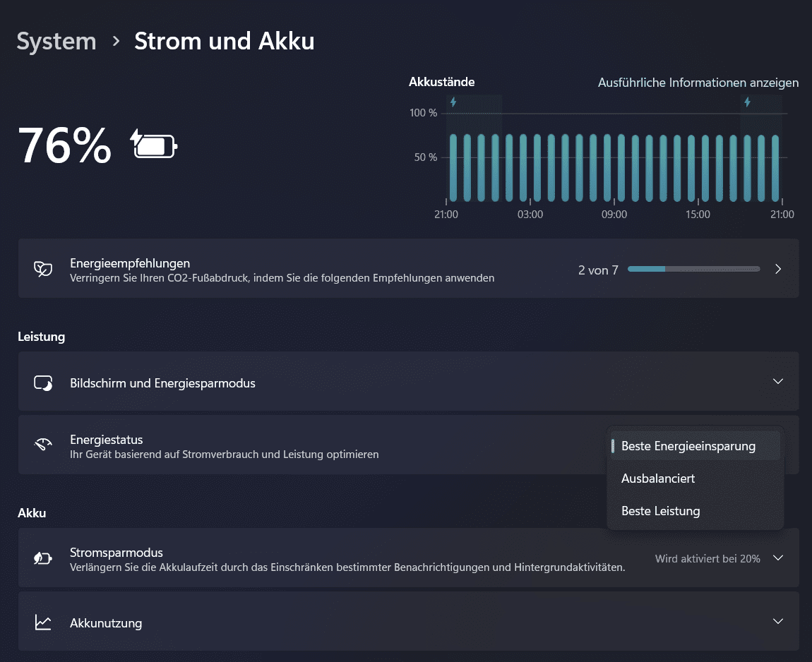Click the Akkustände chart heading
Viewport: 812px width, 662px height.
(x=442, y=82)
